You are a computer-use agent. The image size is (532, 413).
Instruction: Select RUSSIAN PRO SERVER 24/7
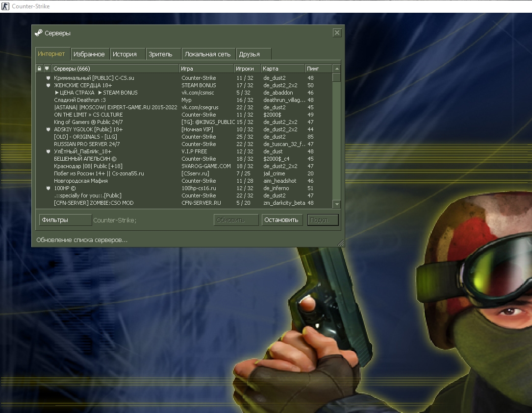coord(184,144)
